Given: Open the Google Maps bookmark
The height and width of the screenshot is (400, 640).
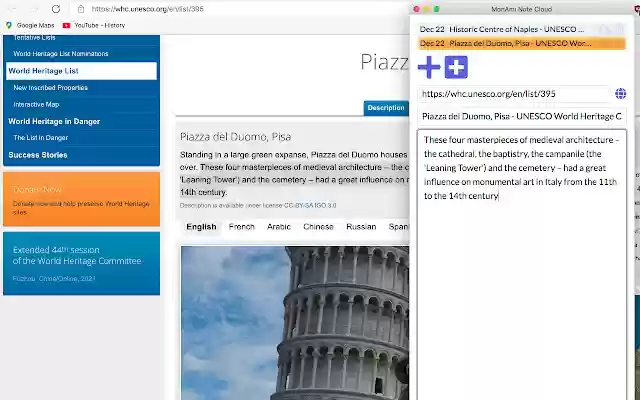Looking at the screenshot, I should [x=30, y=25].
